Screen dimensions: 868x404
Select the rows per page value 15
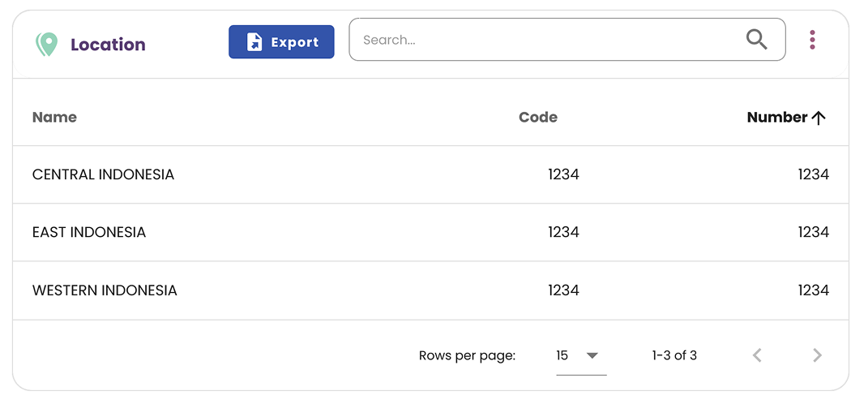click(562, 355)
